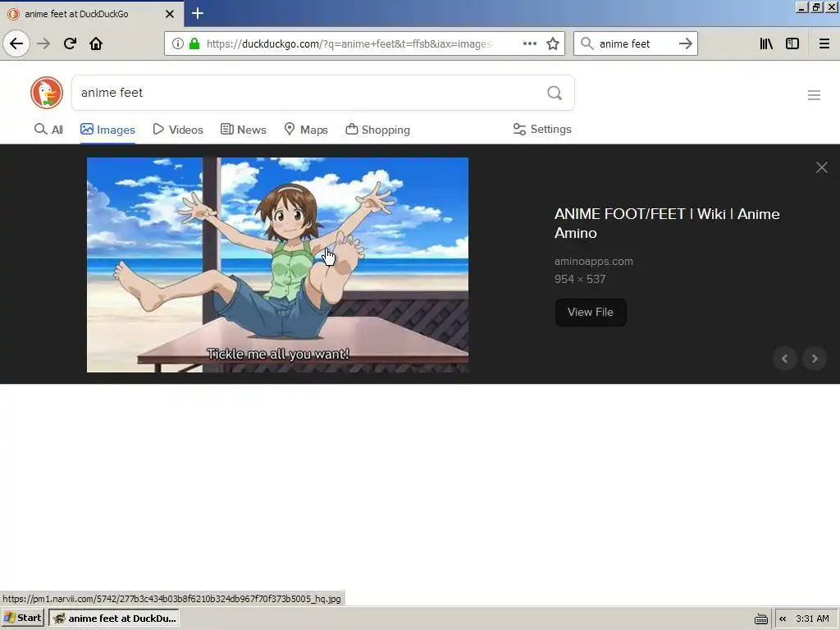This screenshot has height=630, width=840.
Task: Select Firefox taskbar window button
Action: 114,619
